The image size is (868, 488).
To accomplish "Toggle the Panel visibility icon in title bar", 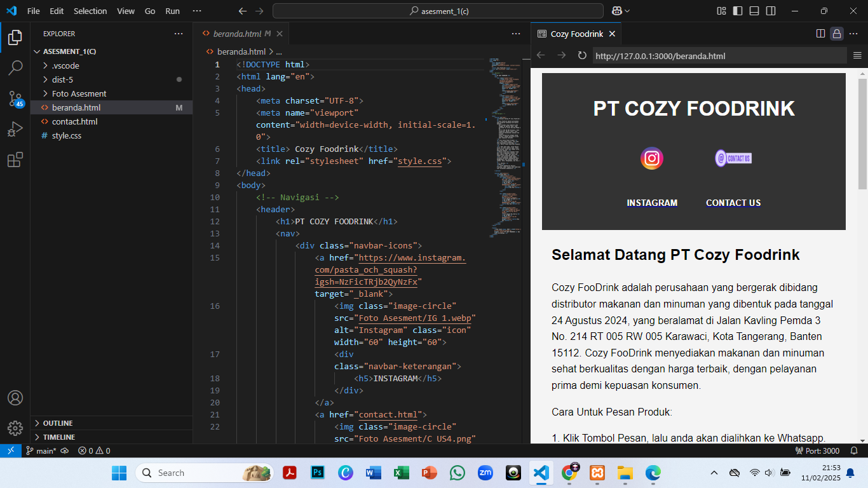I will (x=753, y=11).
